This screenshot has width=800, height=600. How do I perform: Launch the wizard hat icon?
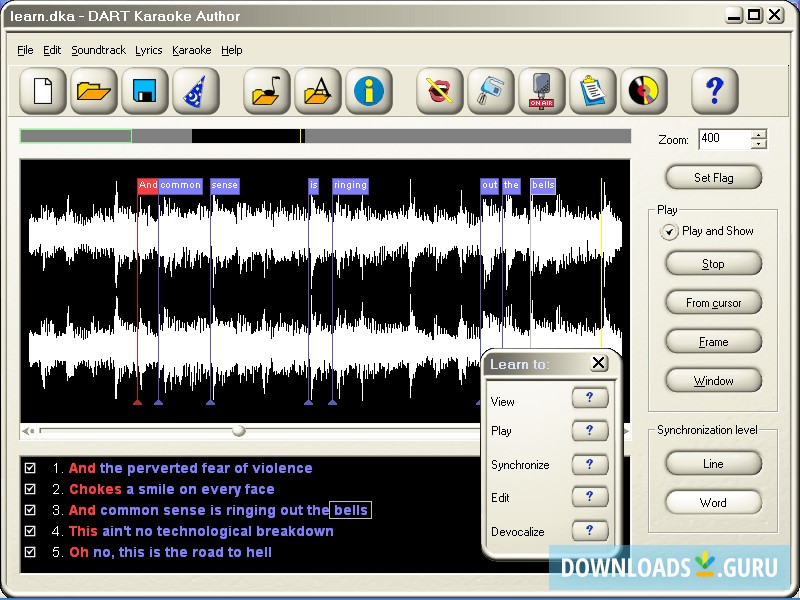click(x=196, y=92)
